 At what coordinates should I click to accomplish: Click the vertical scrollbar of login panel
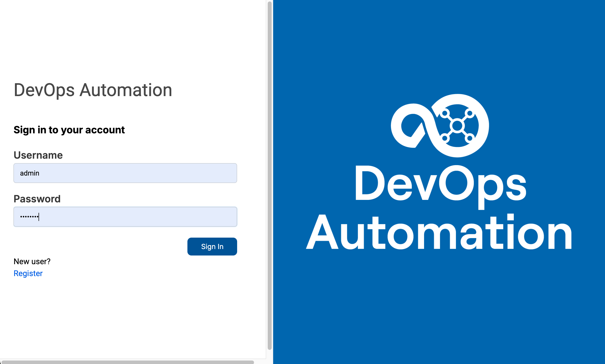click(x=269, y=174)
